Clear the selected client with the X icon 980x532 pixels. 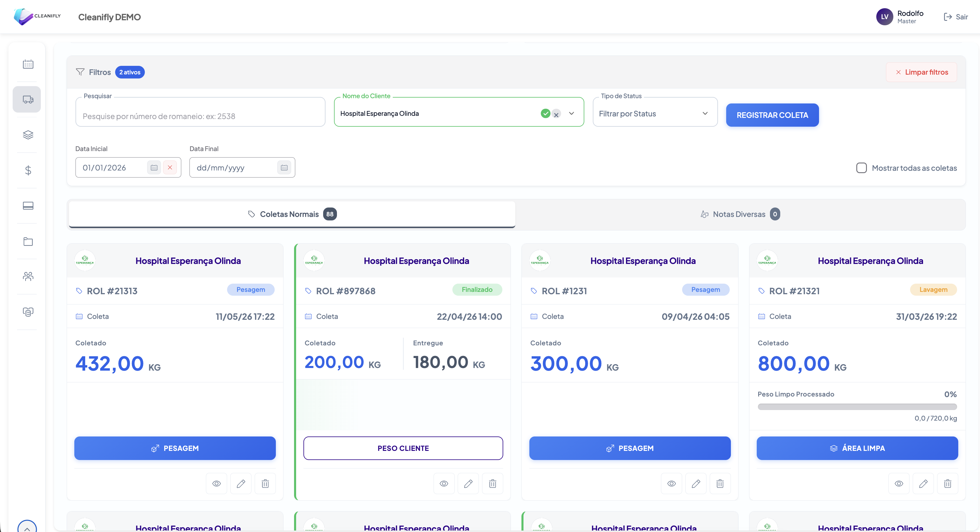point(556,114)
